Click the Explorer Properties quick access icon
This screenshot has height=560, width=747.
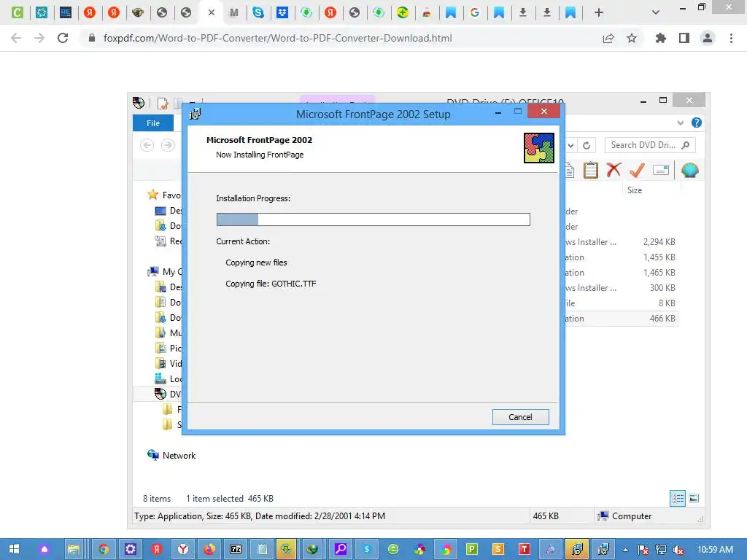point(163,103)
